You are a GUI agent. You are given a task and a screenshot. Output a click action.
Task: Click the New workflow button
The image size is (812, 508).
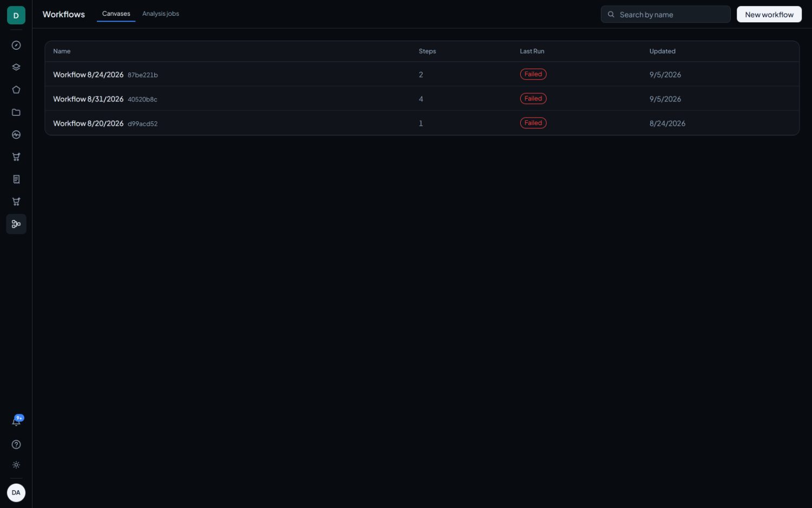pos(769,15)
